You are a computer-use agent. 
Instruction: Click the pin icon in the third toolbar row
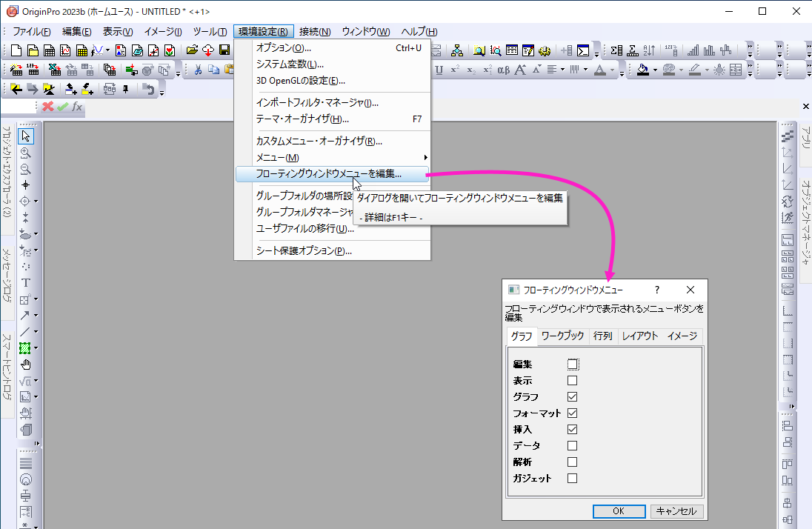(x=125, y=90)
